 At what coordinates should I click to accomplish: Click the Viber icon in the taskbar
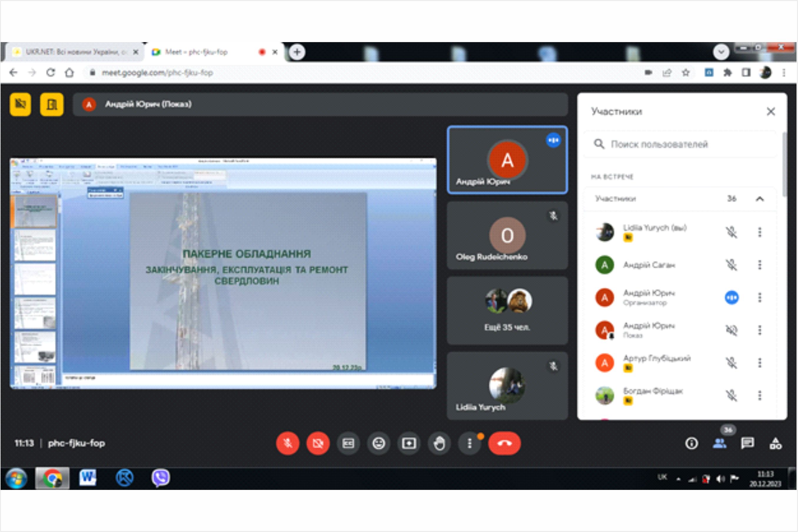point(160,478)
